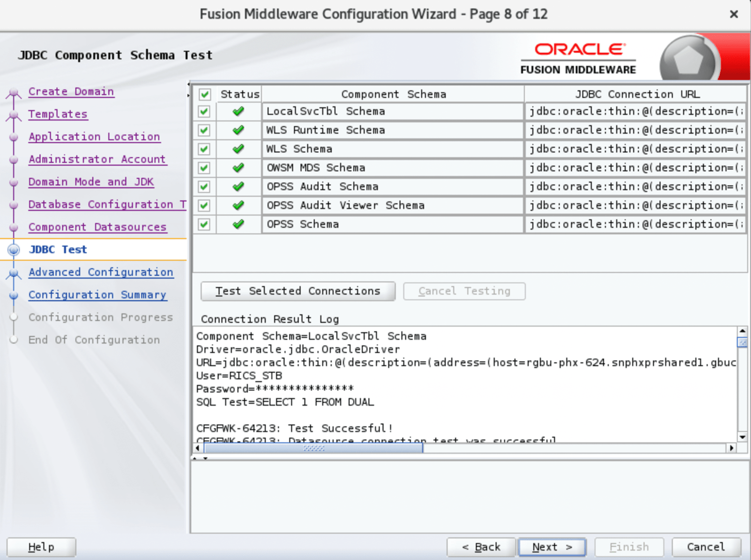Click the horizontal scrollbar thumb in result log
The width and height of the screenshot is (751, 560).
(x=314, y=448)
